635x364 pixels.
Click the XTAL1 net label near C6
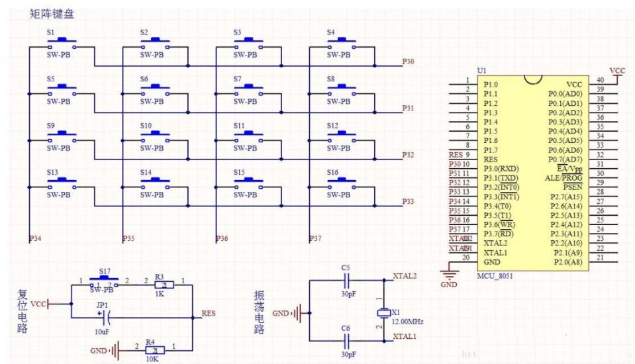405,336
